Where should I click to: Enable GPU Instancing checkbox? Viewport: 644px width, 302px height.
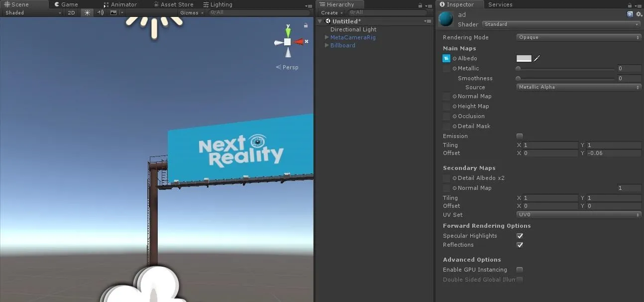(520, 270)
